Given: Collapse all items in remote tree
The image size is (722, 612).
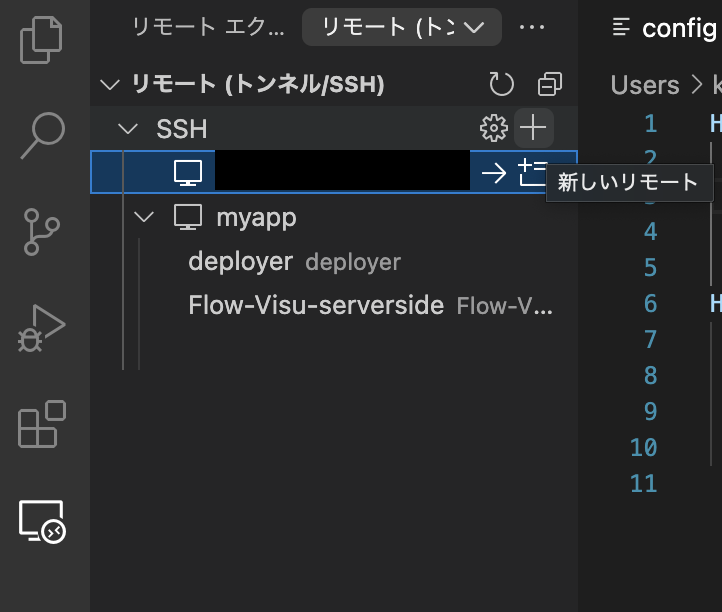Looking at the screenshot, I should point(550,85).
